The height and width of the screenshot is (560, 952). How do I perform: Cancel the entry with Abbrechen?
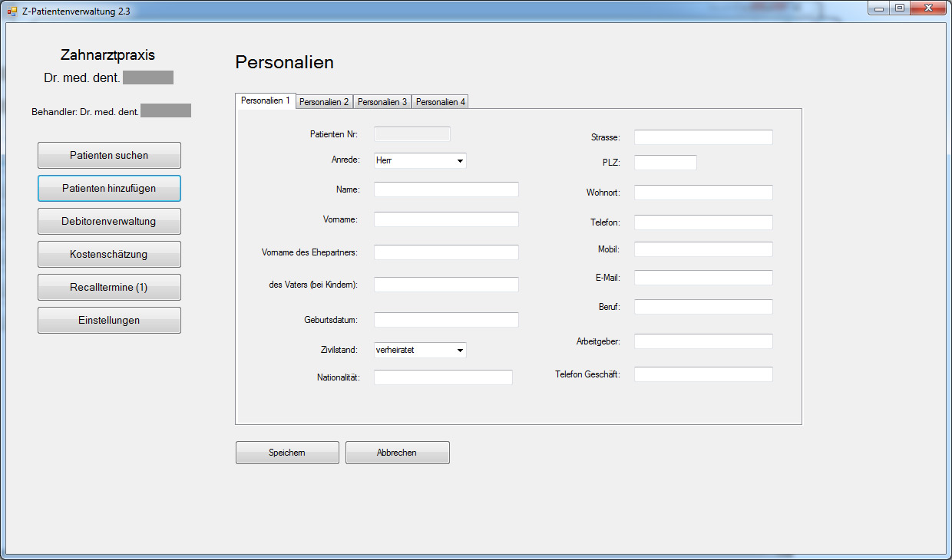pos(397,453)
